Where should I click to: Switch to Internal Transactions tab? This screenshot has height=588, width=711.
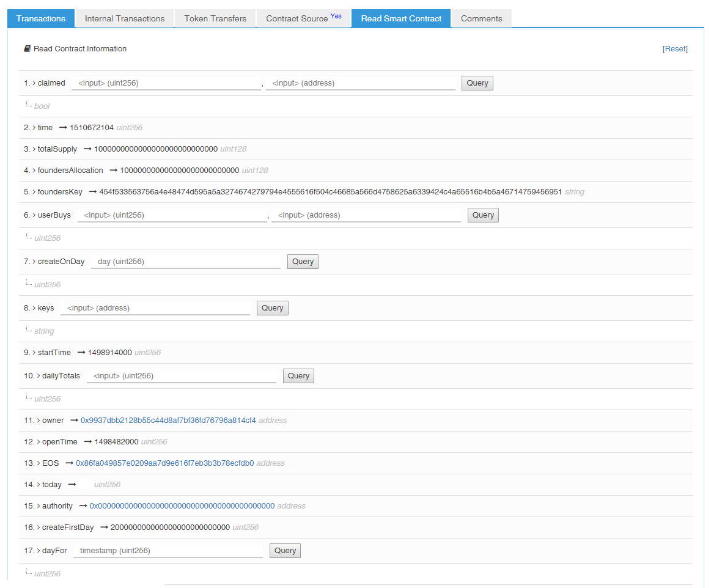[125, 18]
